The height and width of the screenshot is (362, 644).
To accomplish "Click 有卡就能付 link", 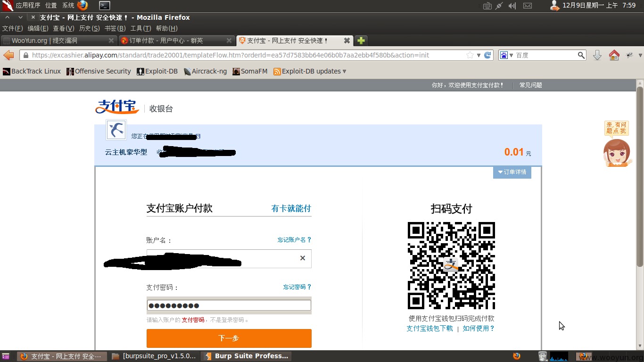I will click(291, 208).
